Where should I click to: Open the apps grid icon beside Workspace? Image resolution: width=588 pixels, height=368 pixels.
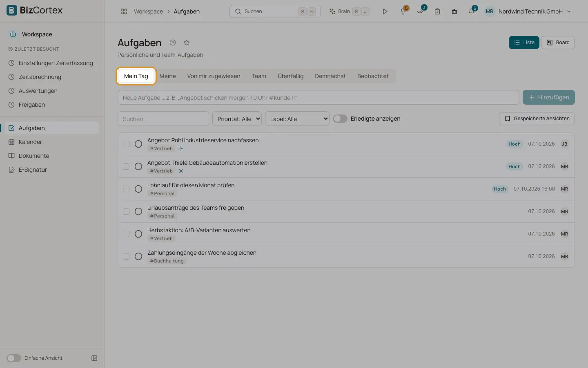(124, 11)
